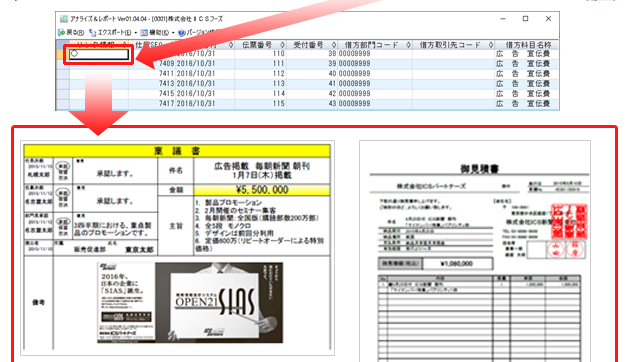Open the エクスポート dropdown arrow

point(135,33)
